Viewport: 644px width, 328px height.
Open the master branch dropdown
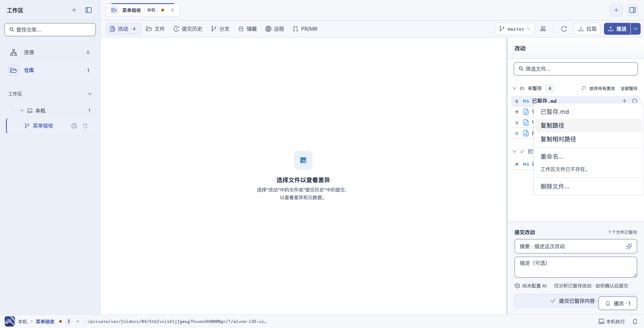(x=515, y=29)
